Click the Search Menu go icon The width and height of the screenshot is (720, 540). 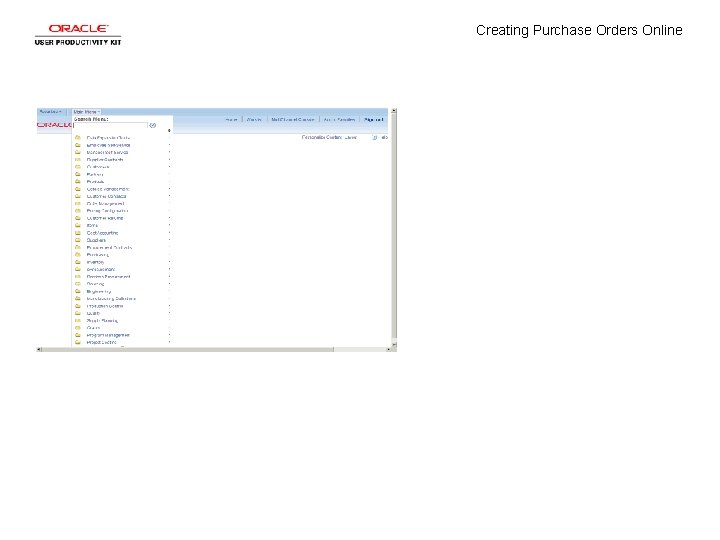pyautogui.click(x=152, y=125)
